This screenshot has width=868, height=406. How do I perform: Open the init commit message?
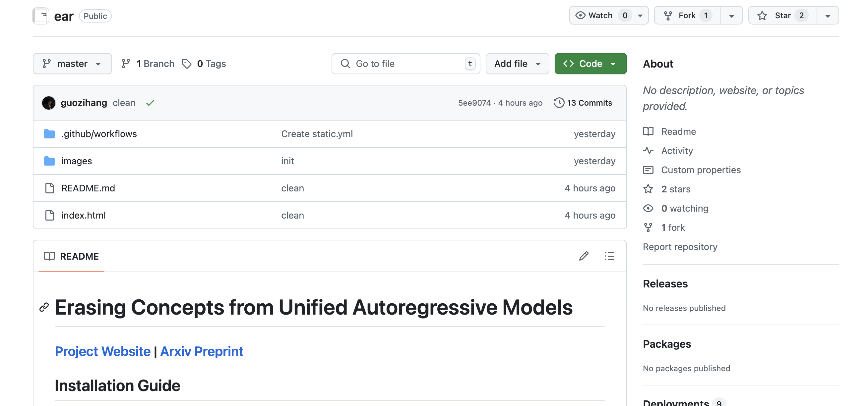[288, 161]
